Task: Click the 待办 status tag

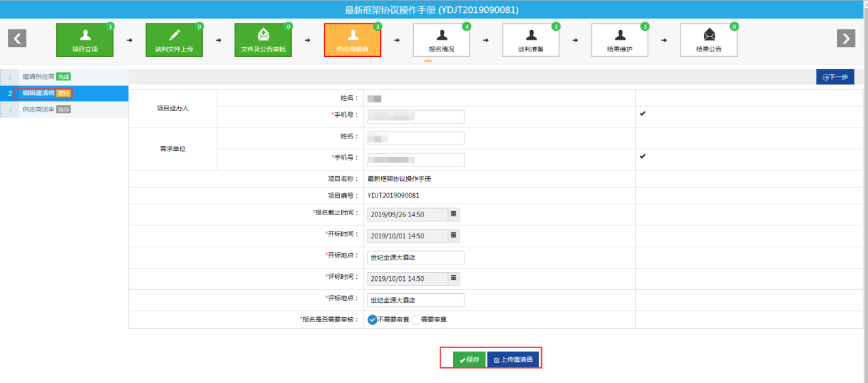Action: click(64, 109)
